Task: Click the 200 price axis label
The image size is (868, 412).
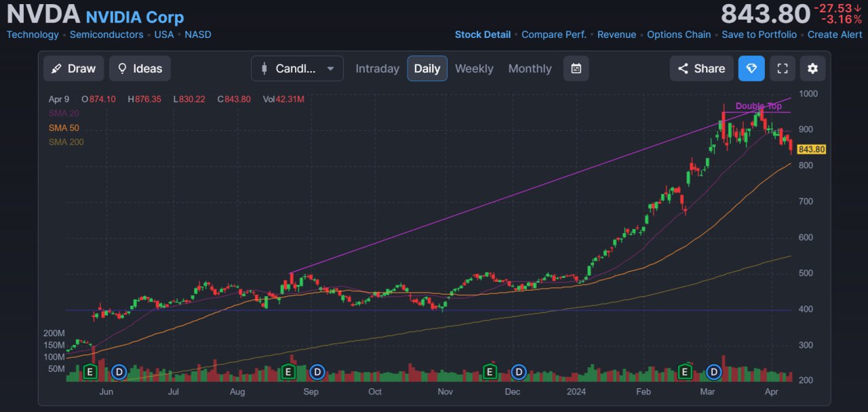Action: 806,381
